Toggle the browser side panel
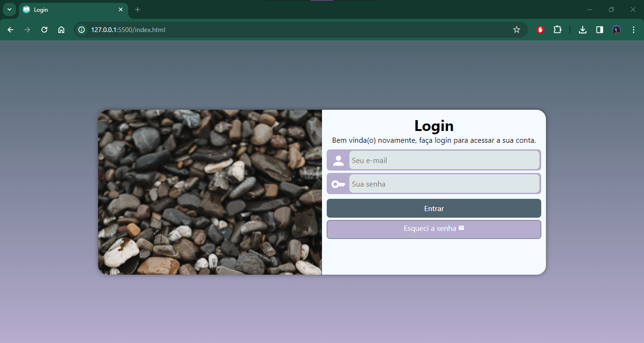The width and height of the screenshot is (644, 343). [x=600, y=30]
